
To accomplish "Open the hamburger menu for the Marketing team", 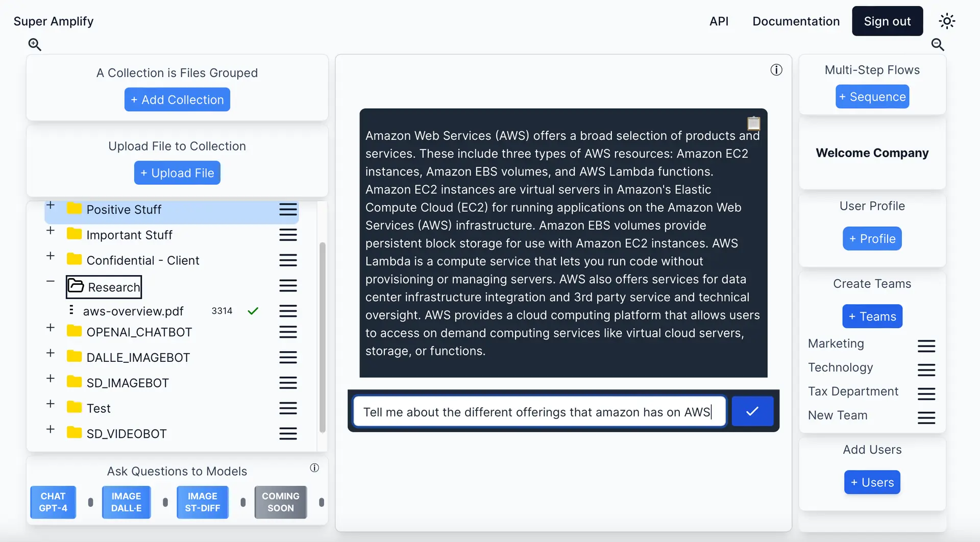I will point(926,346).
